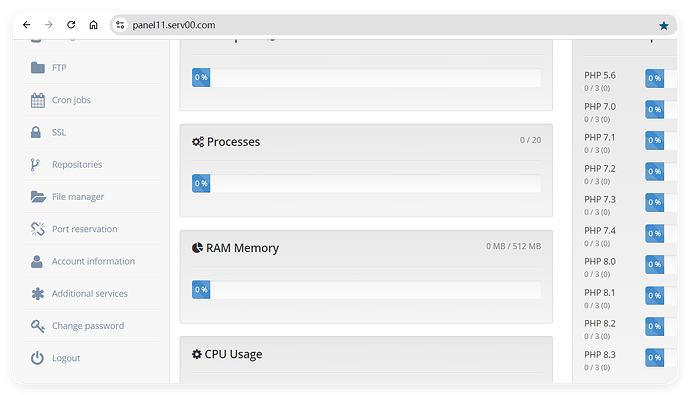Open site information icon in address bar

pos(120,25)
